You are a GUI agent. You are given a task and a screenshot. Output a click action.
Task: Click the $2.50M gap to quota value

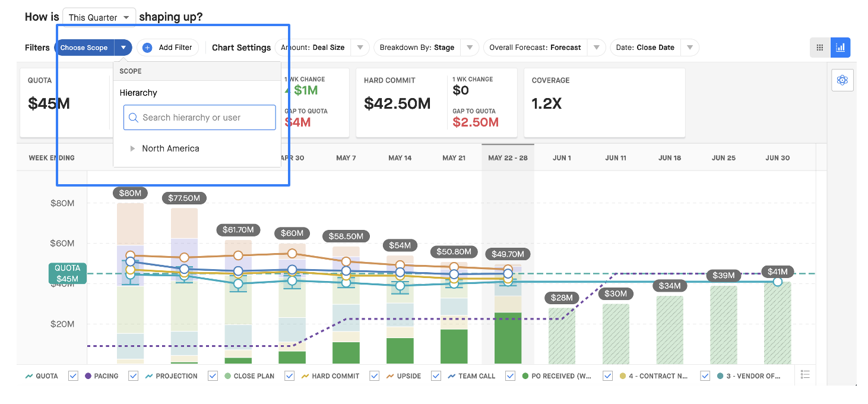pyautogui.click(x=476, y=122)
